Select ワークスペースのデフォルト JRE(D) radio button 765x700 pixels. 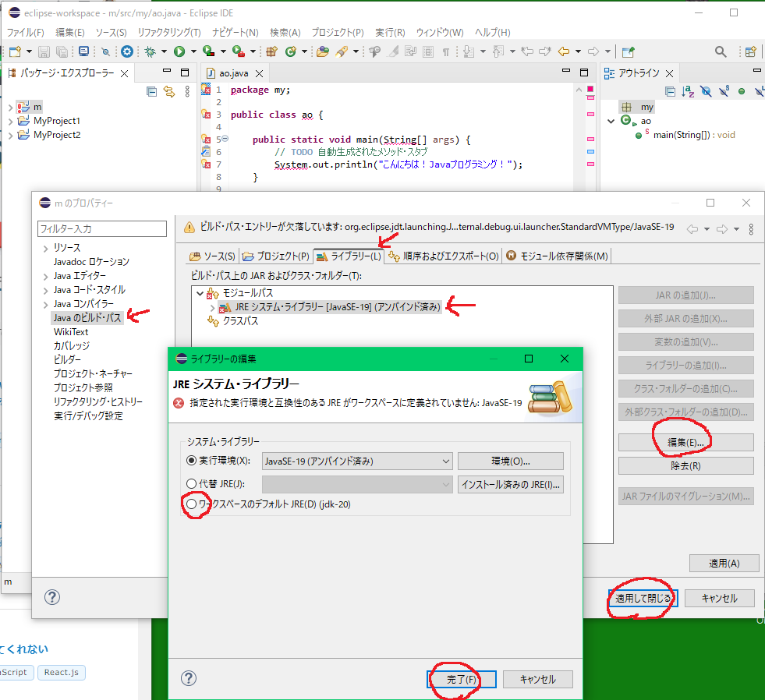tap(192, 504)
